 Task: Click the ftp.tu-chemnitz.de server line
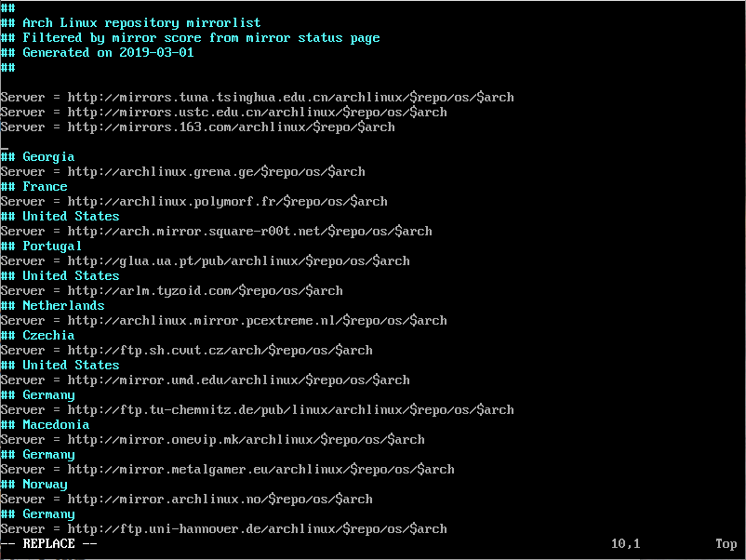[257, 409]
